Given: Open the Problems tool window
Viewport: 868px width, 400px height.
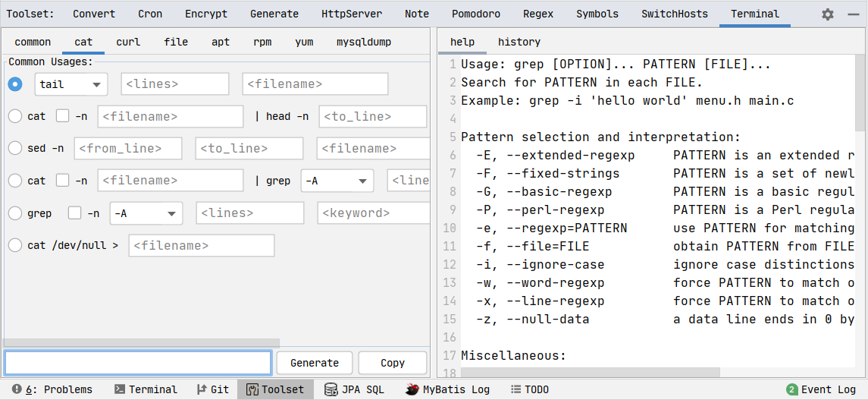Looking at the screenshot, I should 52,389.
